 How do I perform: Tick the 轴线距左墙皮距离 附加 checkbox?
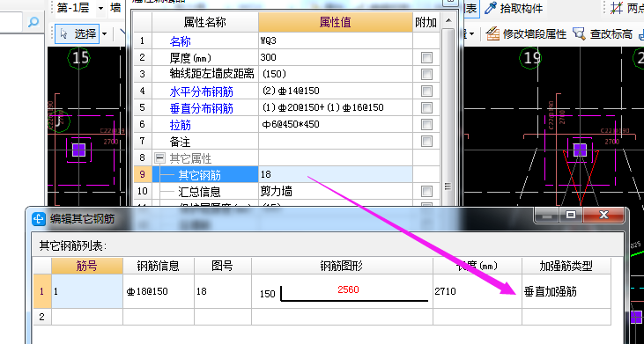coord(426,74)
